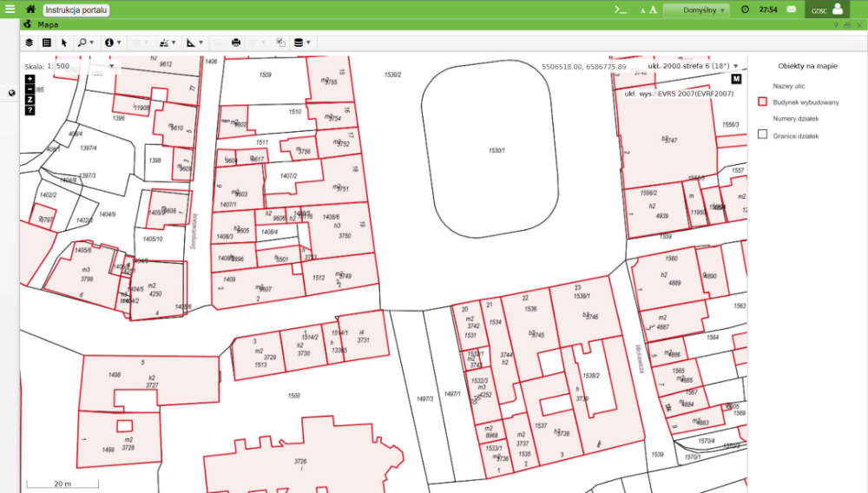The image size is (868, 493).
Task: Select the arrow pointer tool
Action: pyautogui.click(x=64, y=42)
